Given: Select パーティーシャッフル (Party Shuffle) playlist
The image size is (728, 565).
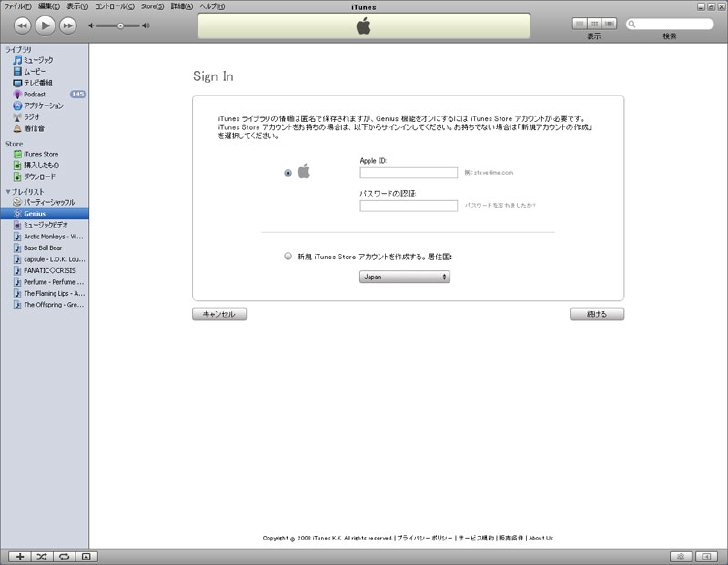Looking at the screenshot, I should [44, 202].
